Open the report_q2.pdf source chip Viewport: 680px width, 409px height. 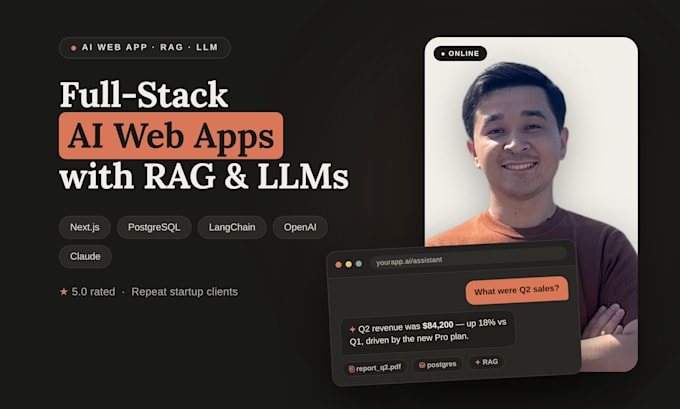[x=375, y=368]
